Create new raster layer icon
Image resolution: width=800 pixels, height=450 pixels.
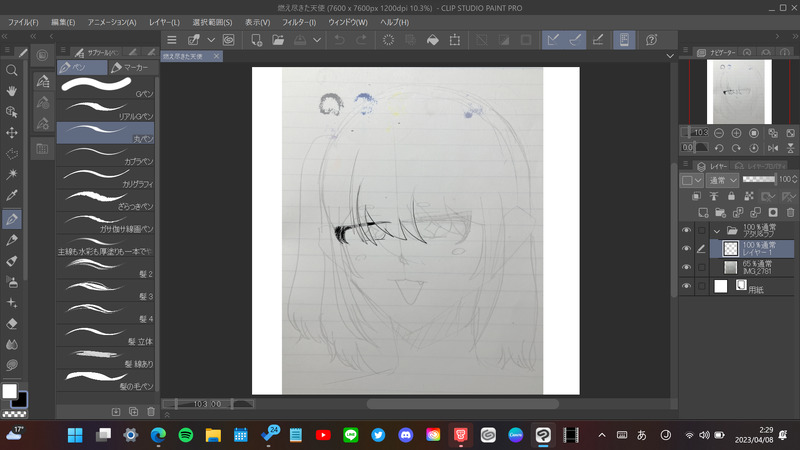coord(703,212)
